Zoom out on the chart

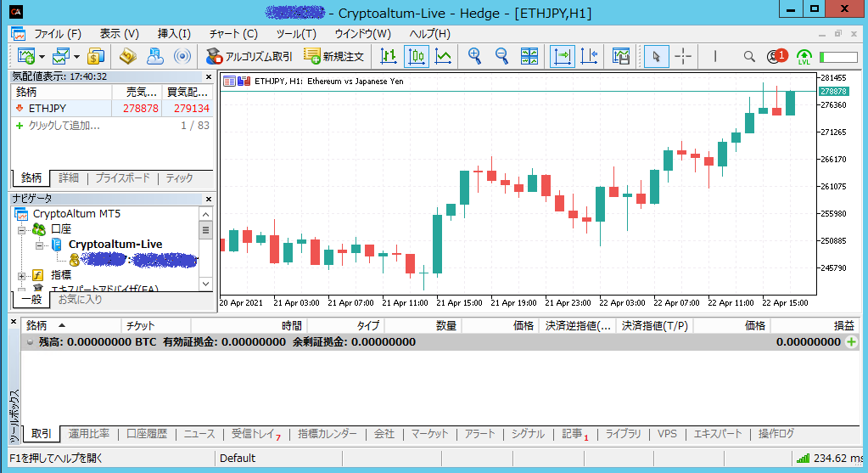pos(501,56)
